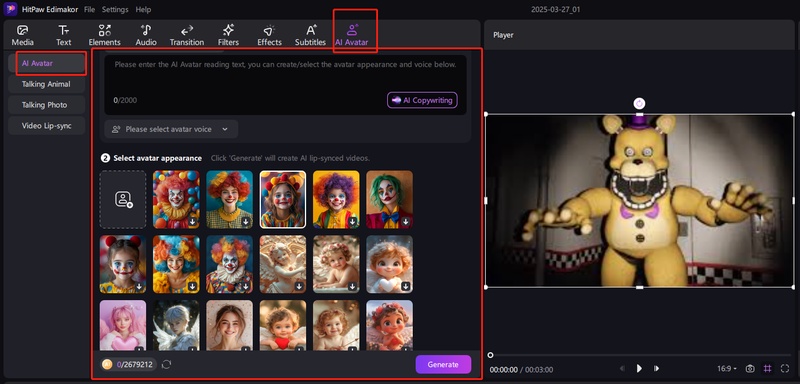Select the green-haired joker avatar
The height and width of the screenshot is (384, 800).
(x=389, y=199)
